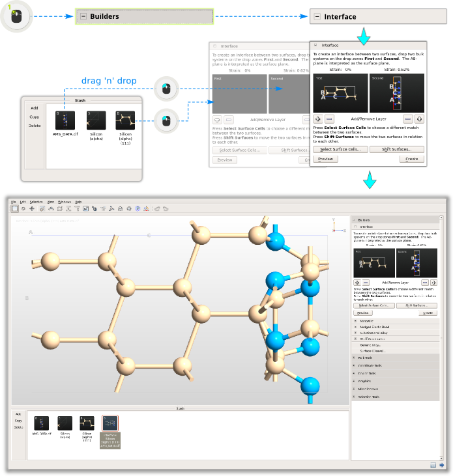
Task: Click Surface (Cleave) entry in sidebar
Action: point(373,351)
